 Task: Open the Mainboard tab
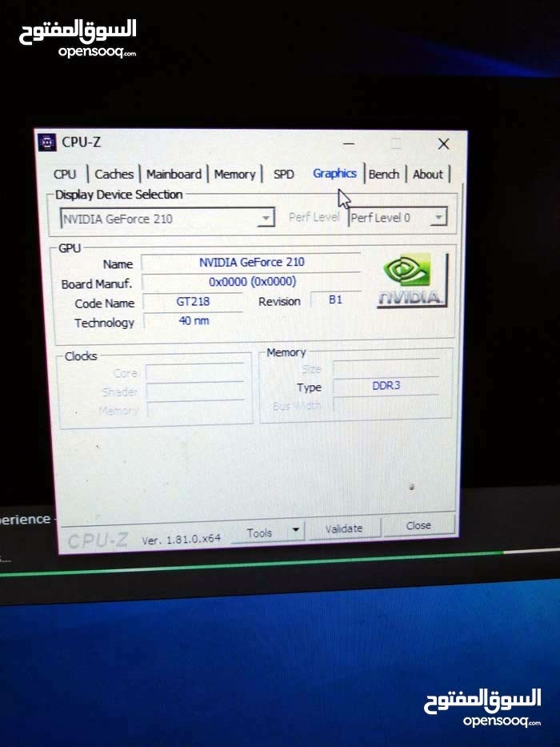point(174,175)
